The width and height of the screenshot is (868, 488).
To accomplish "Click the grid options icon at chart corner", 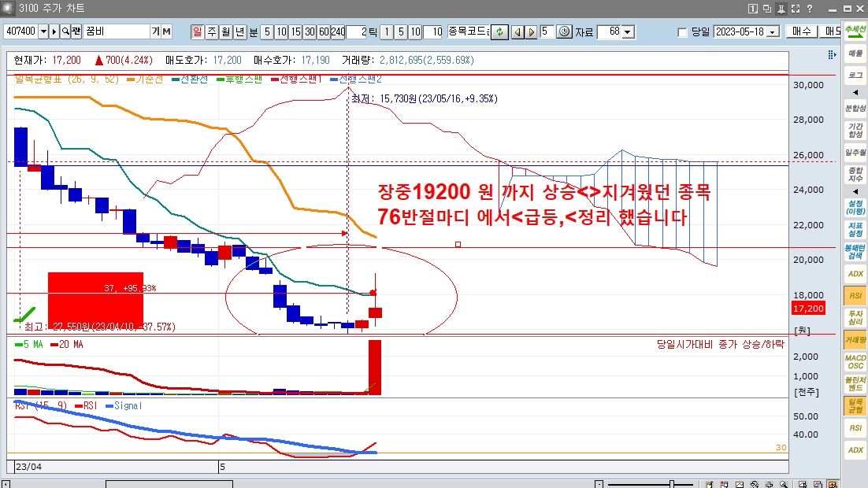I will coord(832,55).
